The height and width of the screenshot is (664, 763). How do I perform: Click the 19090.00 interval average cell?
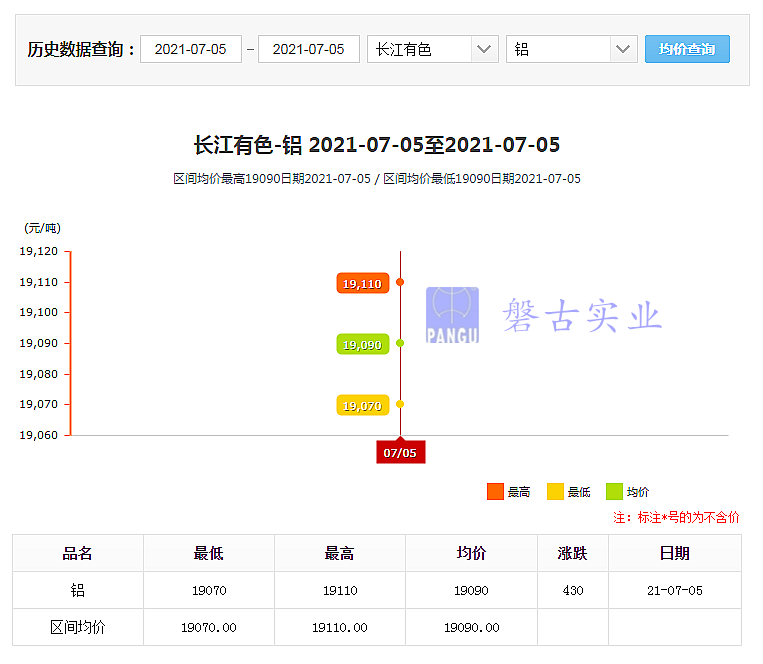pos(471,627)
